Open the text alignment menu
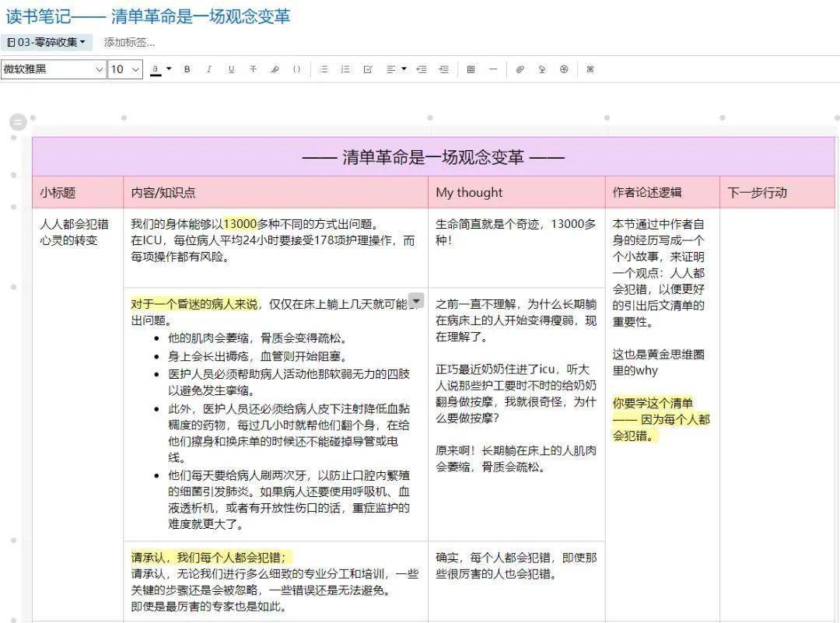Image resolution: width=840 pixels, height=623 pixels. [393, 69]
